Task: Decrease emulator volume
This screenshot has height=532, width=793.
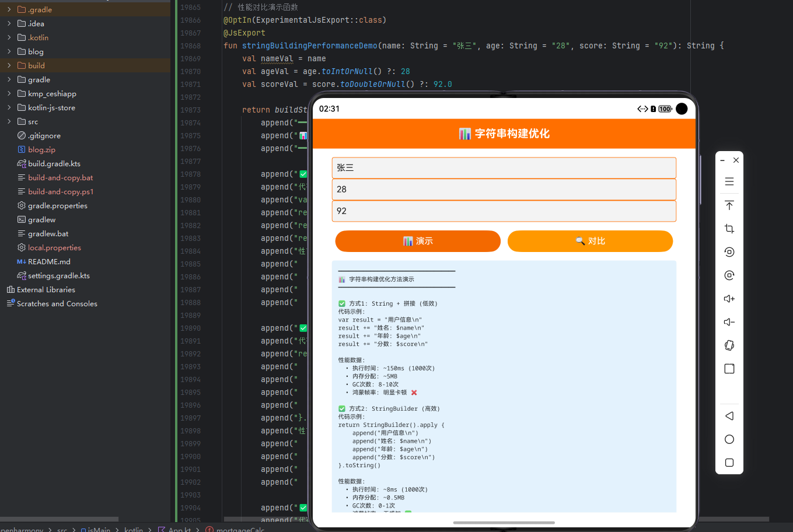Action: point(729,322)
